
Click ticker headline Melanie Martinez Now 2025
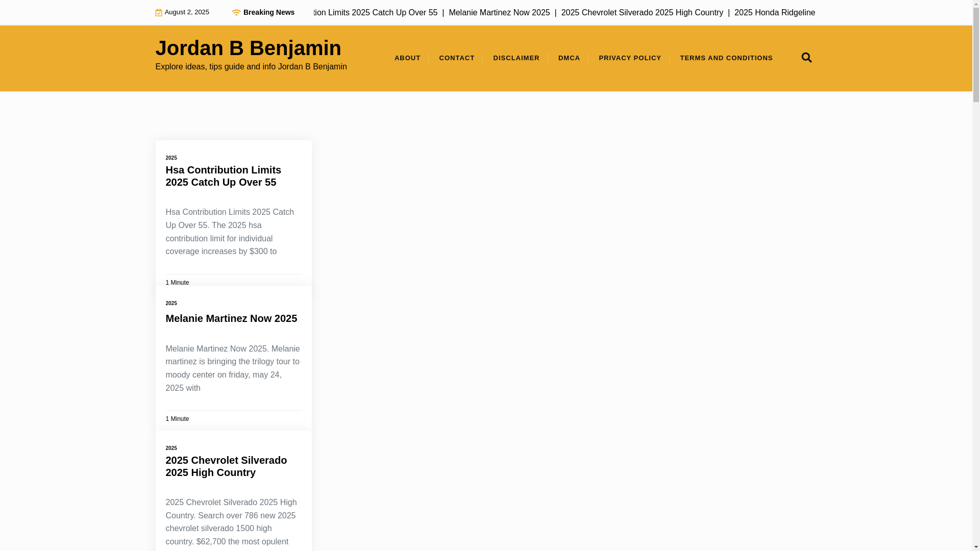point(499,13)
